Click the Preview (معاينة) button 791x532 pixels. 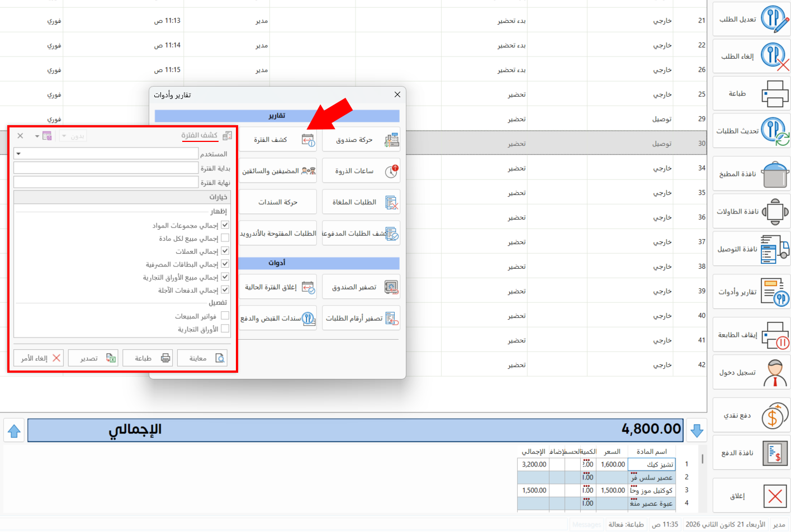[x=202, y=358]
